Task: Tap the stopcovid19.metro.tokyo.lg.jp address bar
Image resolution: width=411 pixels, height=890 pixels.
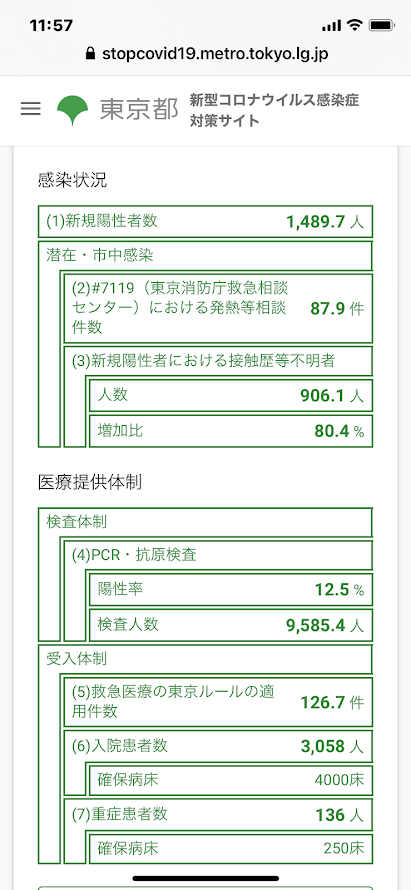Action: (x=206, y=54)
